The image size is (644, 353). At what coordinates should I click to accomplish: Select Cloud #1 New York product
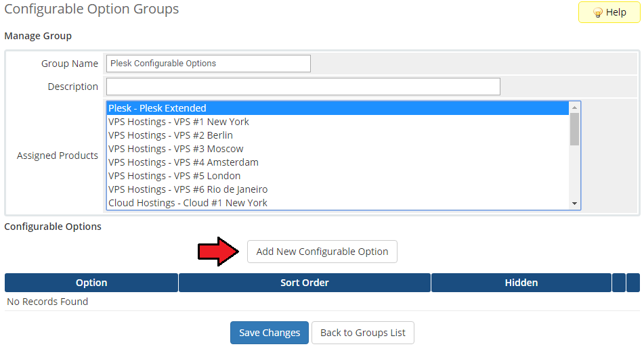[338, 203]
